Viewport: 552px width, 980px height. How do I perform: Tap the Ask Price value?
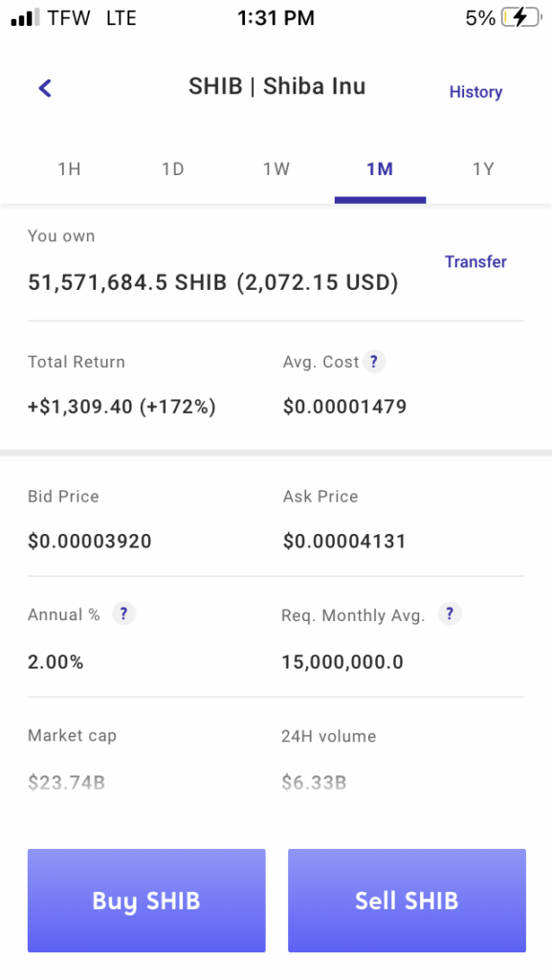pos(344,542)
